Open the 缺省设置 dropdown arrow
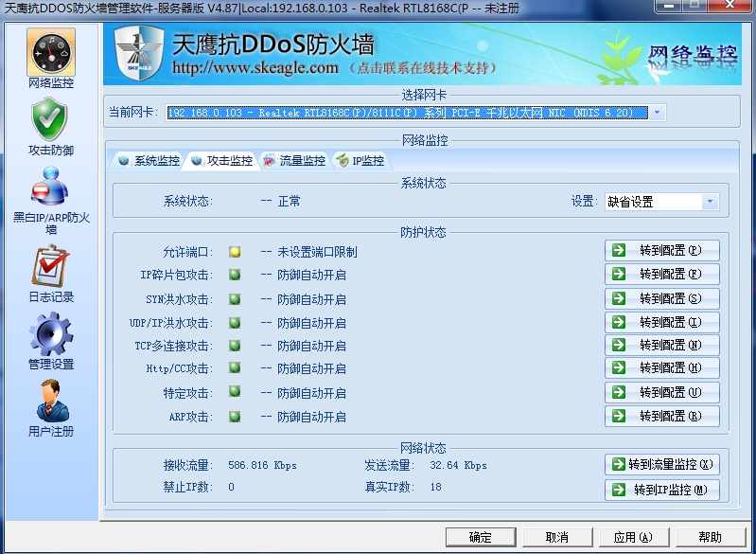Image resolution: width=756 pixels, height=554 pixels. 710,201
